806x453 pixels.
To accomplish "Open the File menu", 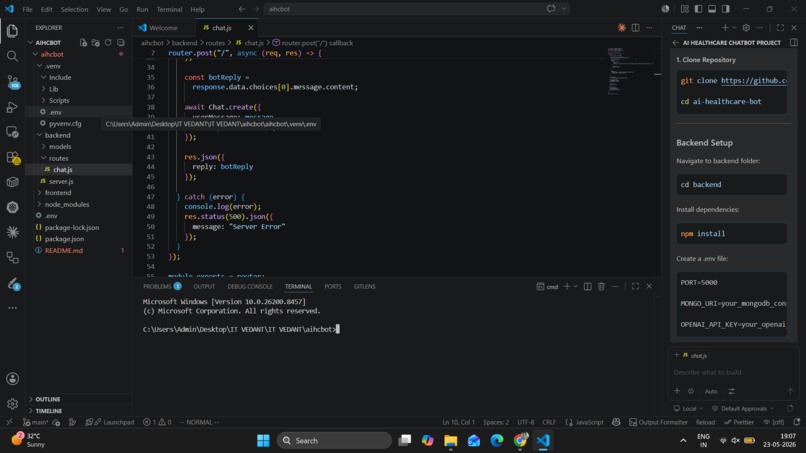I will click(x=27, y=9).
